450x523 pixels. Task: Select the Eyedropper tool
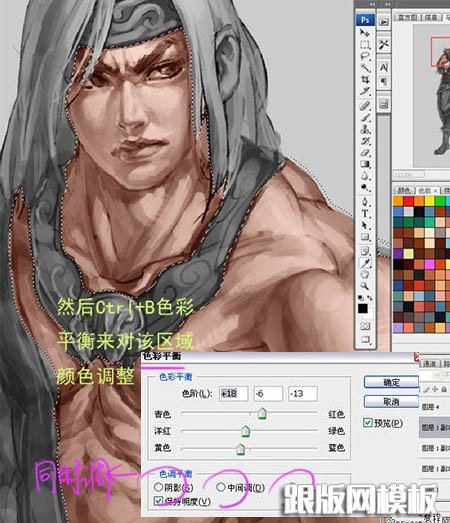[365, 263]
